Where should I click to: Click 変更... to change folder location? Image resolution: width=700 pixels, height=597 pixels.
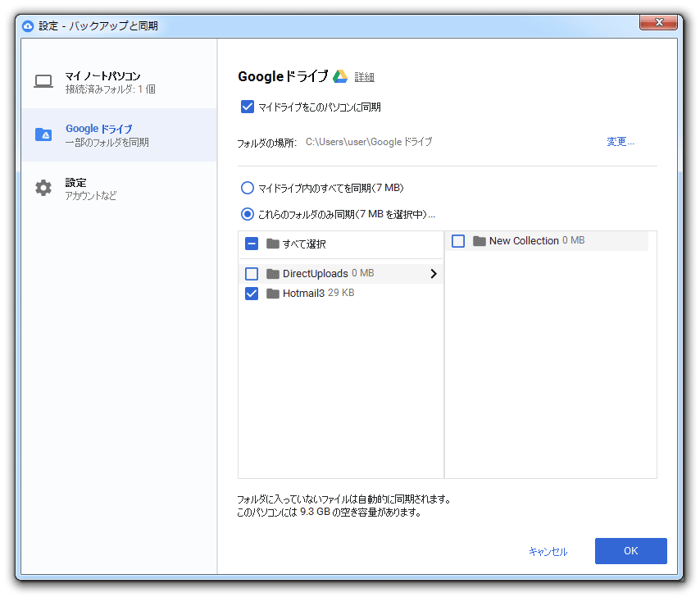[620, 142]
